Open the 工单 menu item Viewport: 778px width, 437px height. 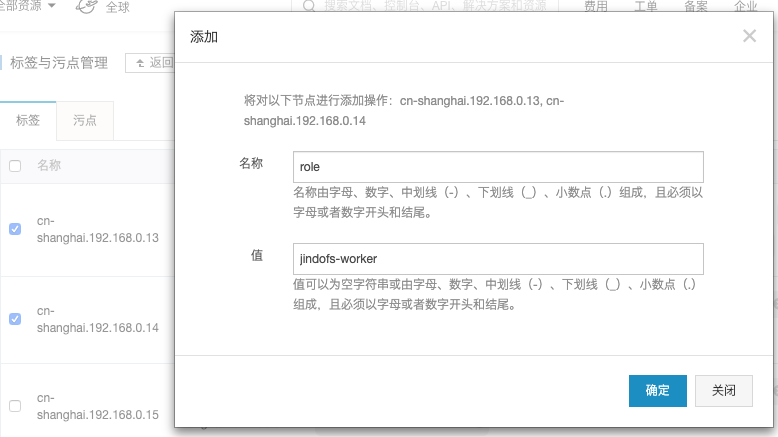pyautogui.click(x=646, y=7)
